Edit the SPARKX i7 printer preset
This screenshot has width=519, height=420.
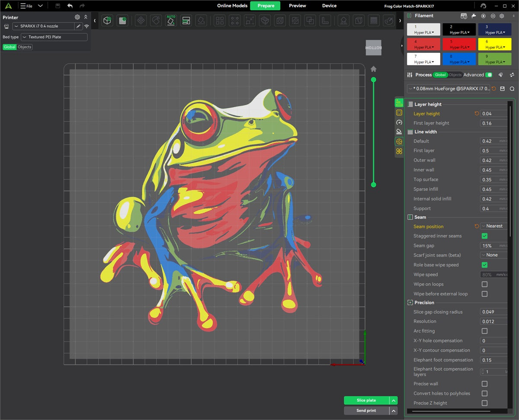tap(78, 26)
